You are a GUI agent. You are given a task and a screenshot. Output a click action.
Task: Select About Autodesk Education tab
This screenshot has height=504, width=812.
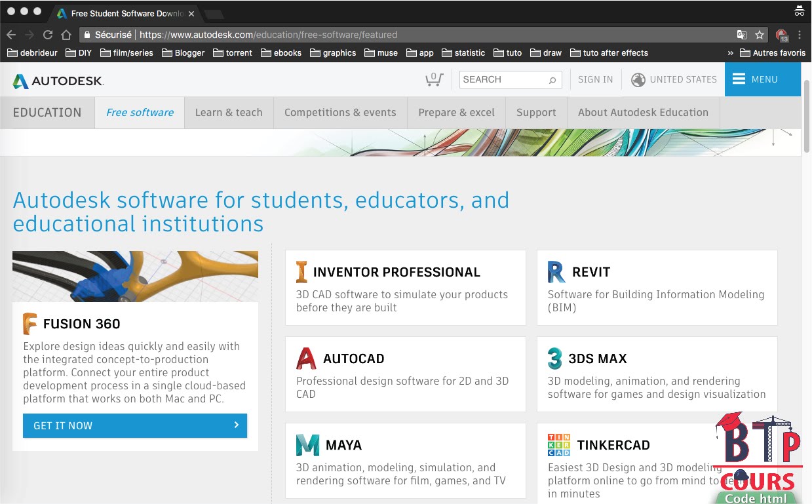pyautogui.click(x=643, y=113)
